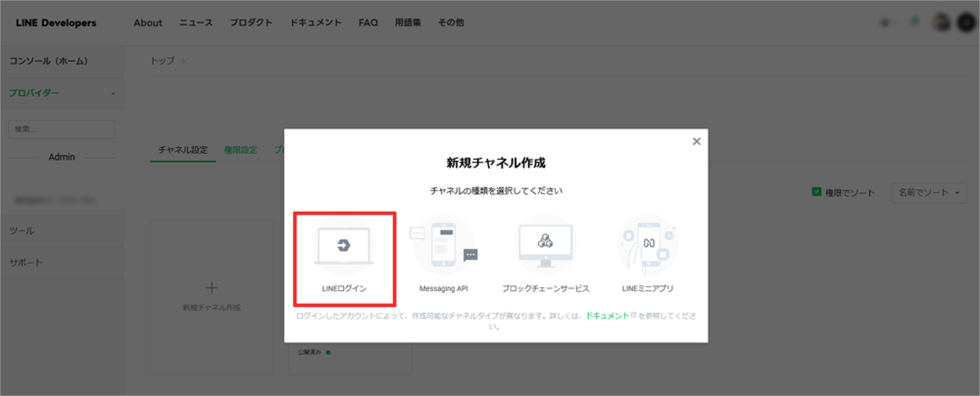Switch to the 権限設定 tab
This screenshot has width=980, height=396.
[241, 150]
